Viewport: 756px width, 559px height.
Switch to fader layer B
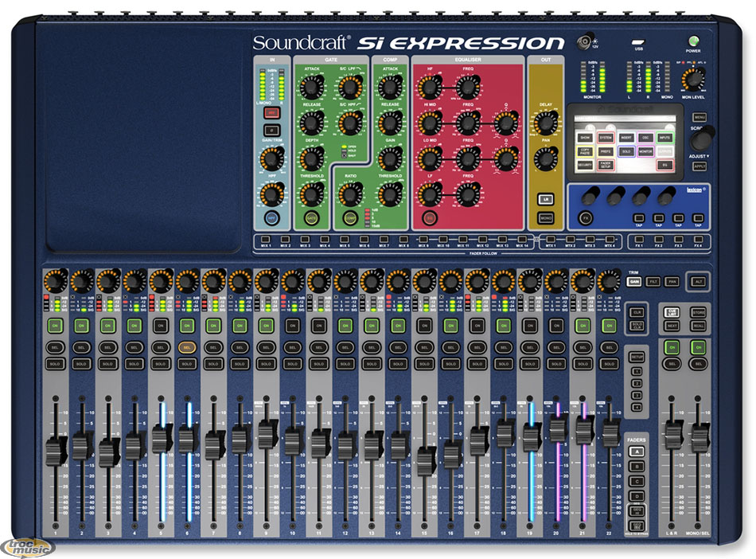pos(636,467)
